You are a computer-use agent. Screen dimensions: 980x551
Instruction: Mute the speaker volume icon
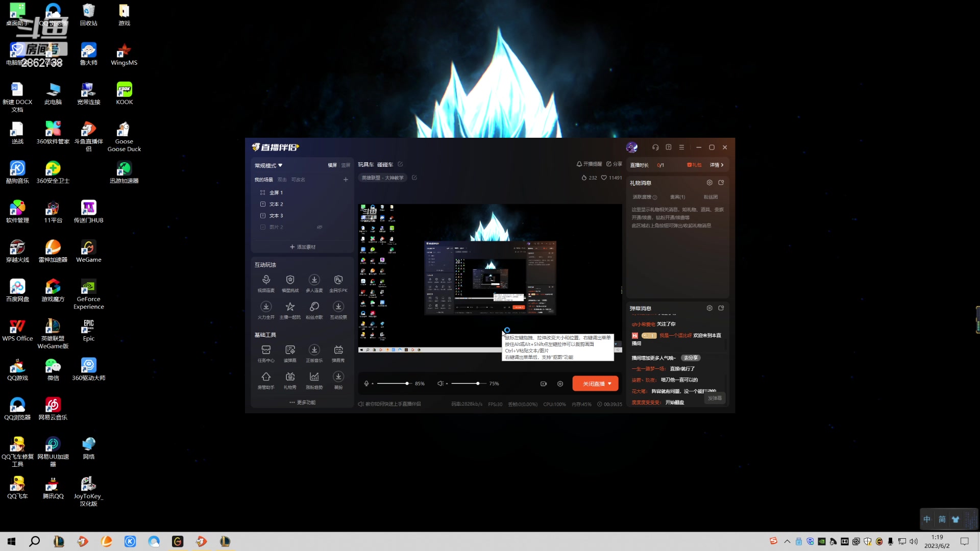point(440,384)
